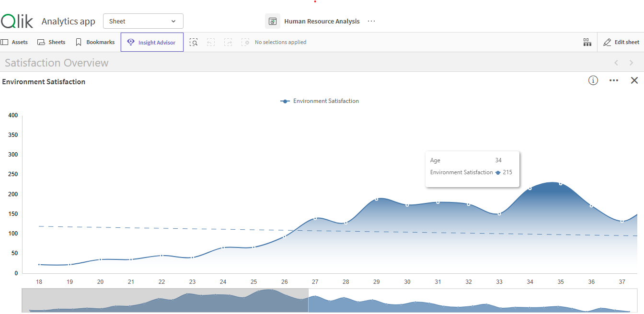This screenshot has height=314, width=644.
Task: Exit full screen chart view
Action: click(634, 80)
